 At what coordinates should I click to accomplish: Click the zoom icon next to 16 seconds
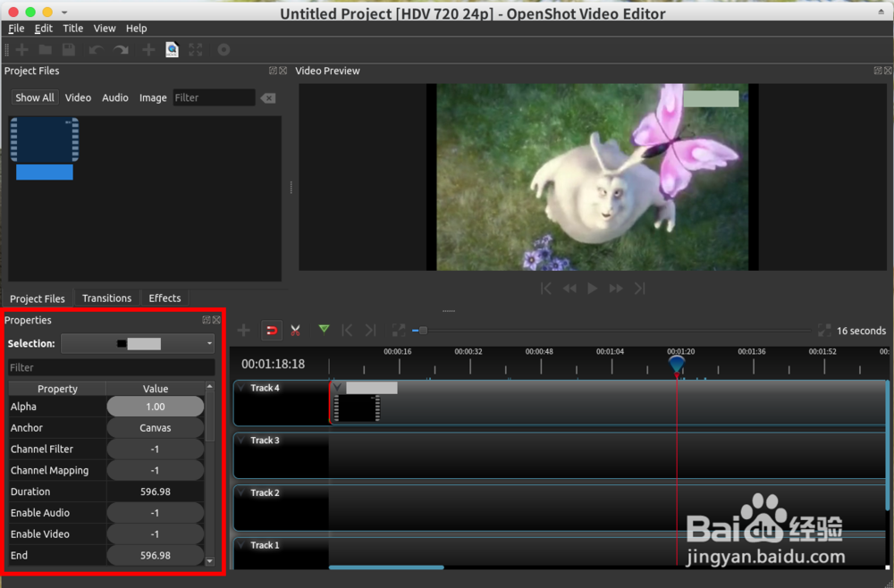[824, 331]
